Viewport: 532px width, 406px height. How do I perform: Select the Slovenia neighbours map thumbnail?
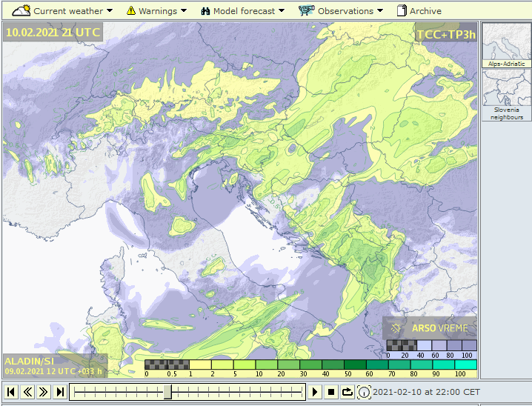tap(507, 95)
